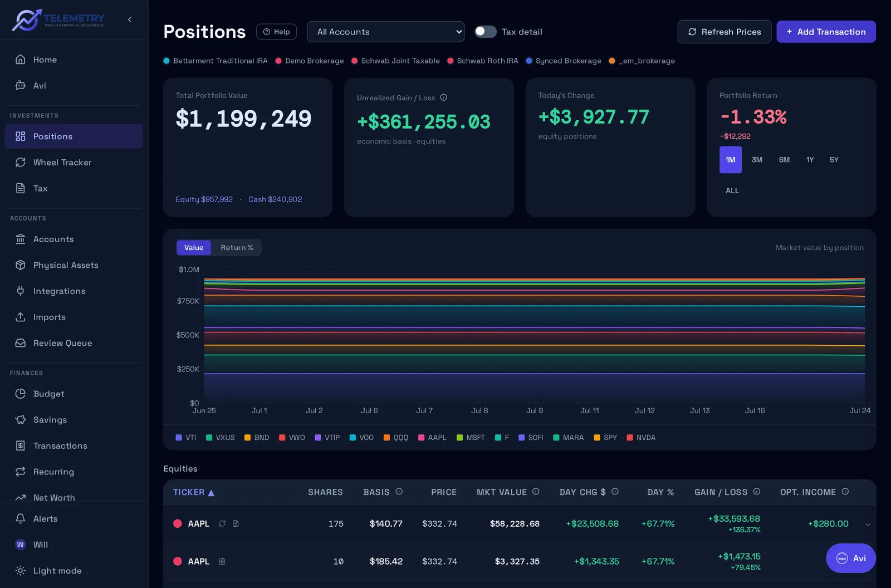Click the DAY CHG $ info icon

click(615, 492)
